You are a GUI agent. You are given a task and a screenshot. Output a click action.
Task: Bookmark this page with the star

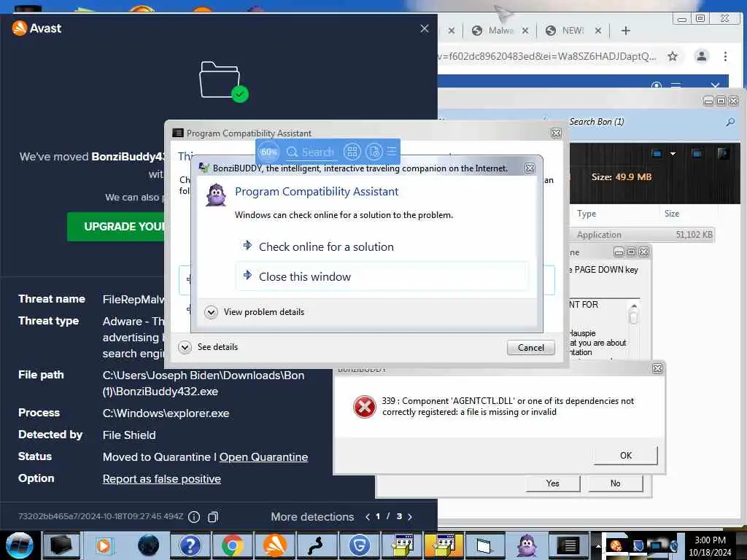point(672,56)
